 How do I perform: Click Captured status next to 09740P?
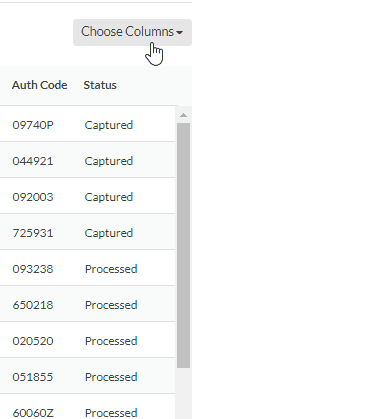click(109, 125)
